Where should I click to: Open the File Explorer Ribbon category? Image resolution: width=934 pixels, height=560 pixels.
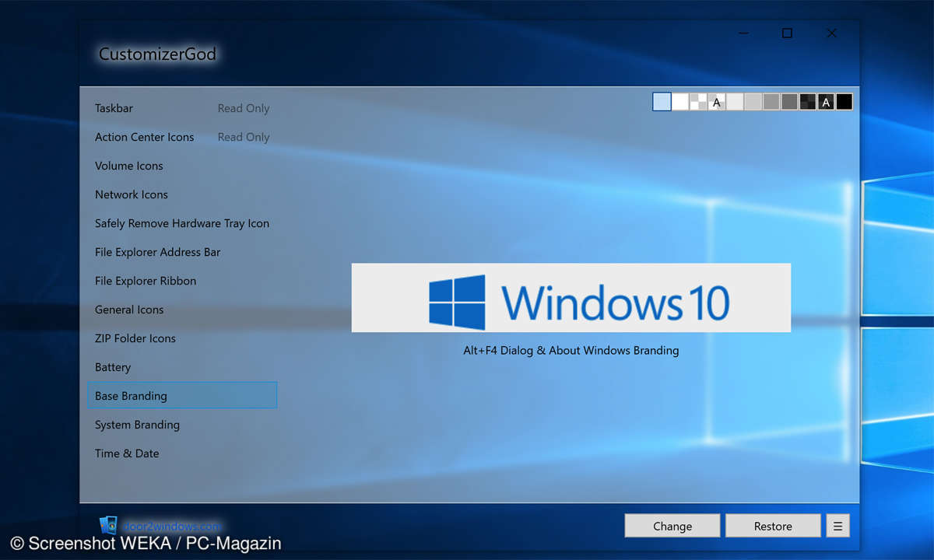coord(182,281)
